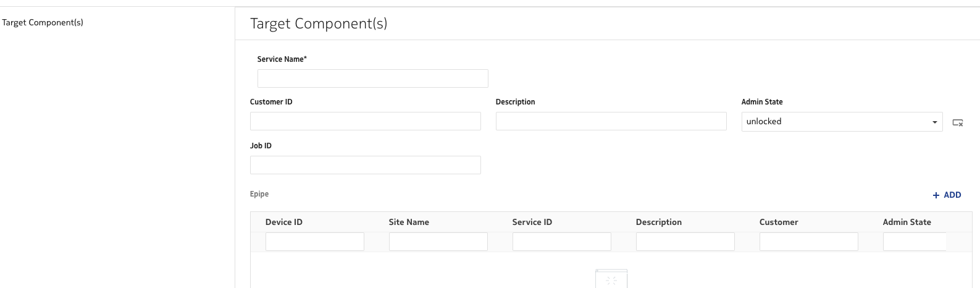
Task: Sort the table by Customer column
Action: 779,222
